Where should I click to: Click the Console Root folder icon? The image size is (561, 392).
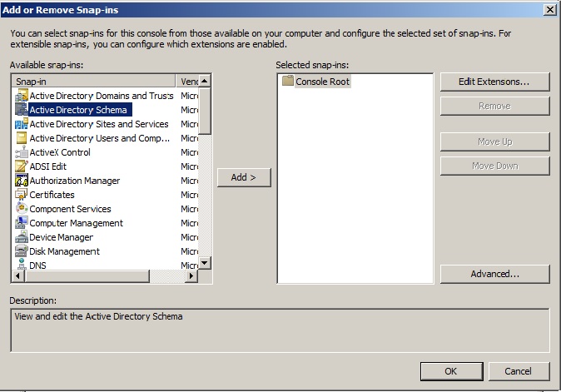(288, 81)
